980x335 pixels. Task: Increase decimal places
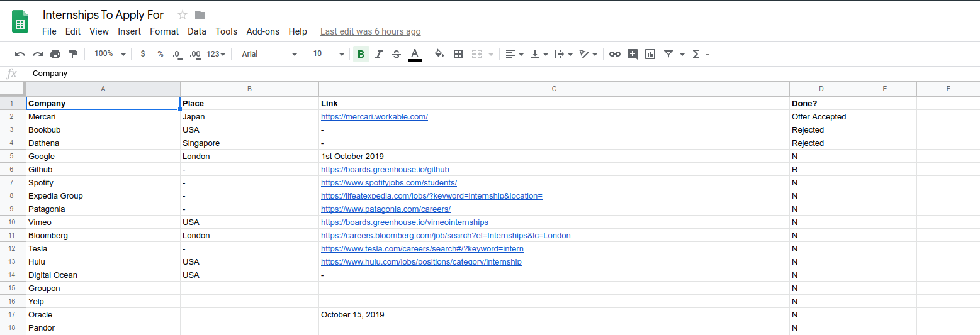tap(195, 54)
